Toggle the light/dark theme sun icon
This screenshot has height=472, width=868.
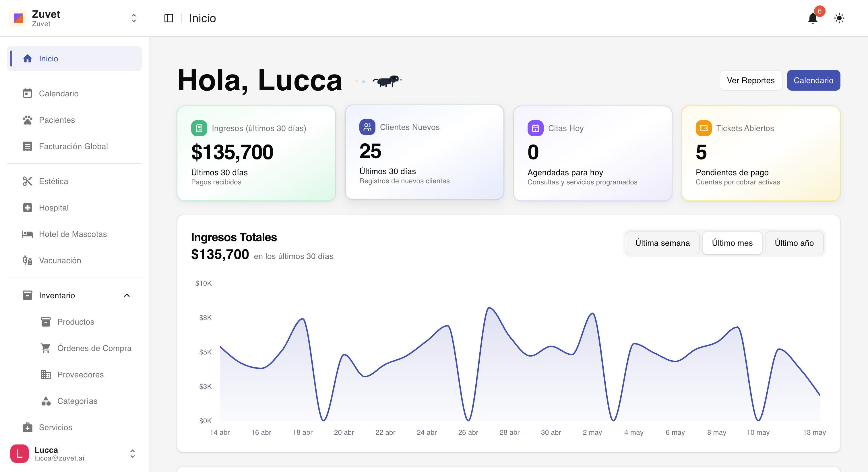tap(839, 18)
